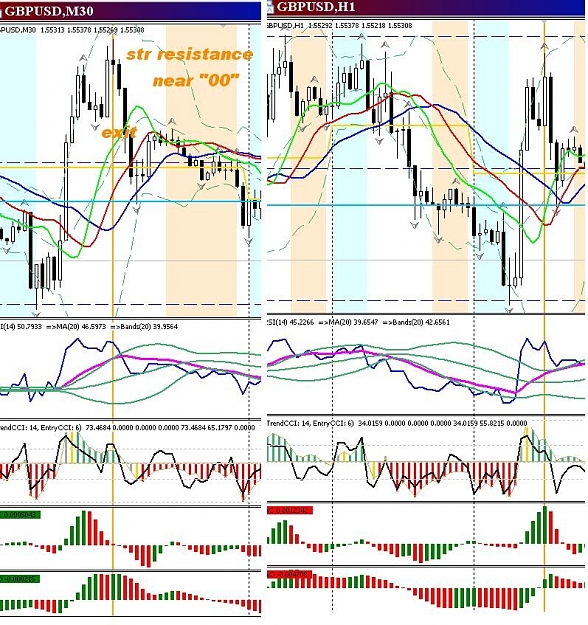This screenshot has height=625, width=588.
Task: Click H1 "TrendCCI: 14, EntryCCI: 6)" label
Action: pyautogui.click(x=310, y=423)
